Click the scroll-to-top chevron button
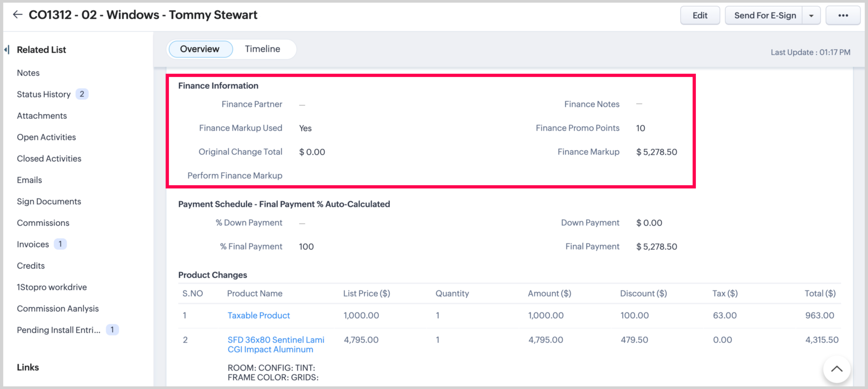Viewport: 868px width, 389px height. click(x=836, y=369)
